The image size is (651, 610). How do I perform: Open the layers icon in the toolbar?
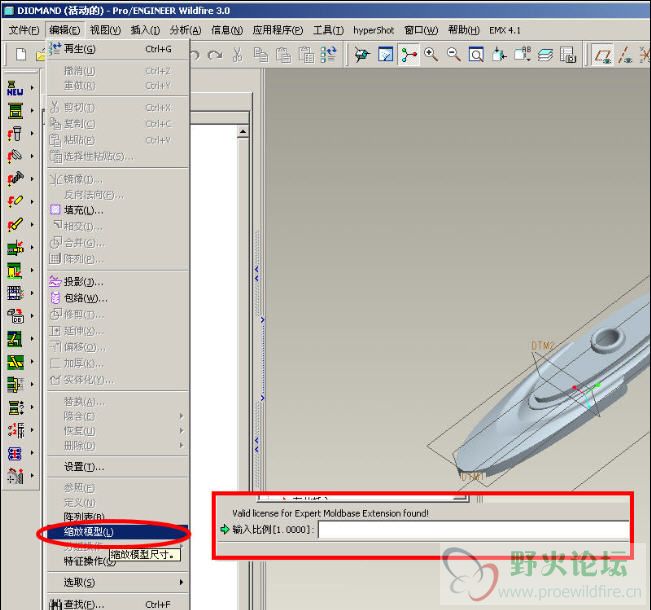click(x=545, y=54)
